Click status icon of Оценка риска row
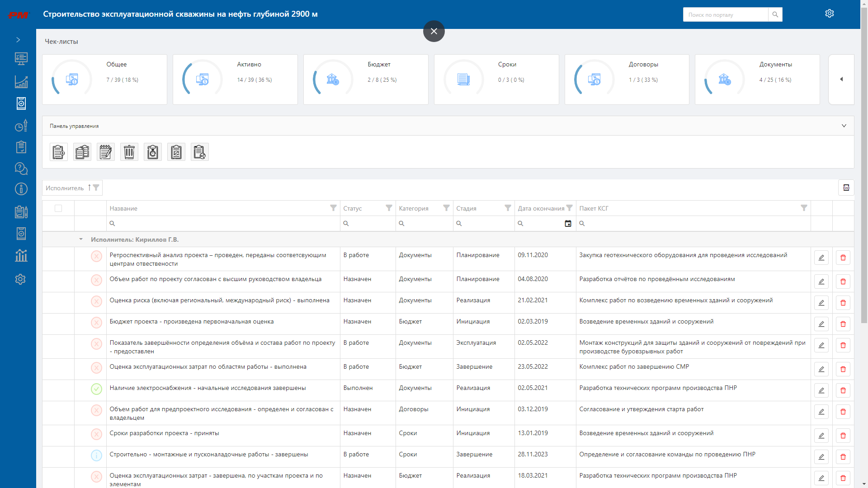This screenshot has height=488, width=868. click(x=96, y=301)
